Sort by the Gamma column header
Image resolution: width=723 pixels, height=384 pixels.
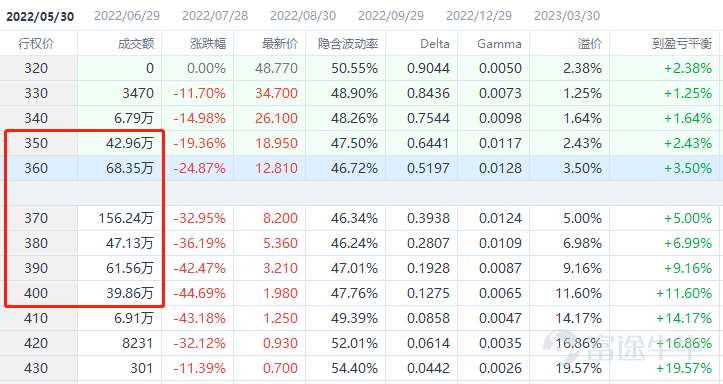[499, 44]
